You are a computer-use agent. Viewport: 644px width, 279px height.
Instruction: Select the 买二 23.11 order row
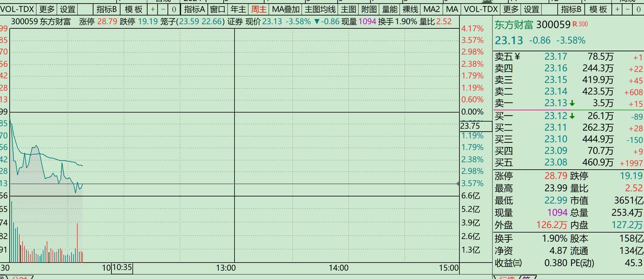pyautogui.click(x=569, y=128)
